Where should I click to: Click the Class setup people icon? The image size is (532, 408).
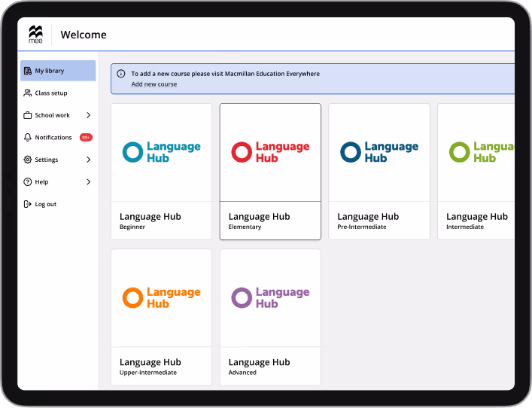tap(28, 93)
